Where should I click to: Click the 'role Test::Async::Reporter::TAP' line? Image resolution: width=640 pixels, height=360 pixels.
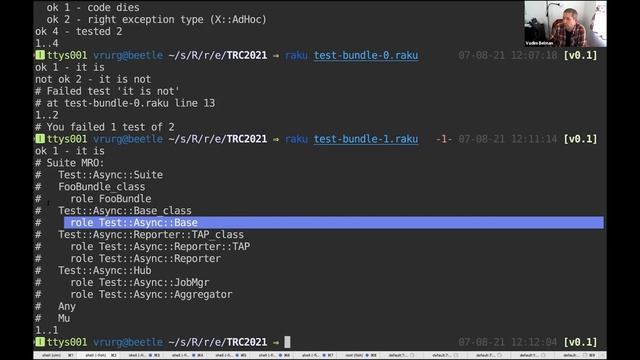pyautogui.click(x=160, y=247)
